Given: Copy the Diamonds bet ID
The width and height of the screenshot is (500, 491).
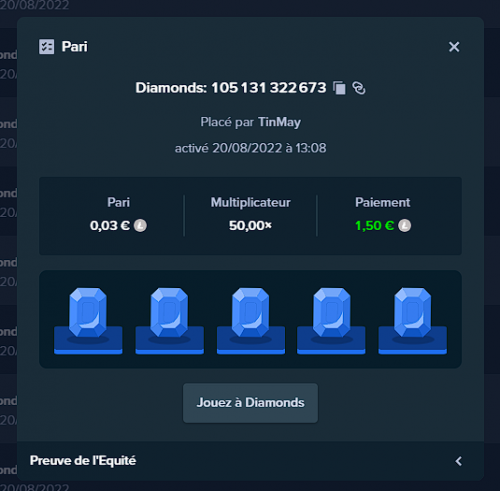Looking at the screenshot, I should pyautogui.click(x=339, y=88).
